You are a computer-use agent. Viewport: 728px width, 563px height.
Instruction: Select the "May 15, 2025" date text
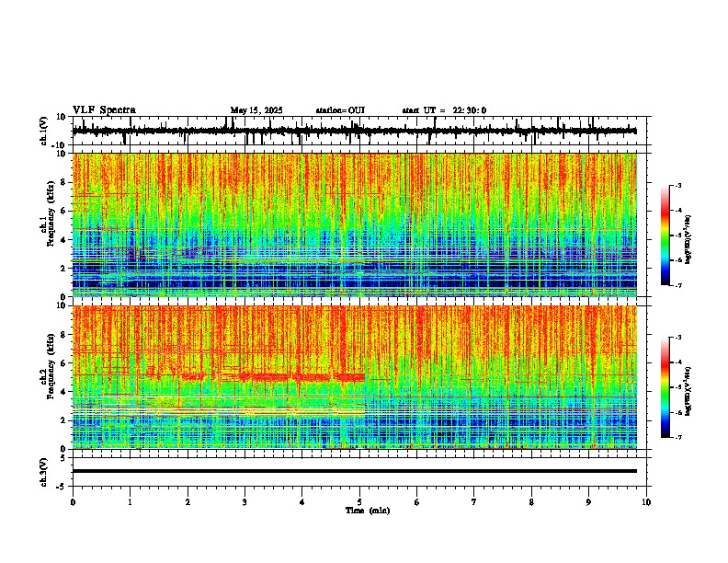pos(256,110)
